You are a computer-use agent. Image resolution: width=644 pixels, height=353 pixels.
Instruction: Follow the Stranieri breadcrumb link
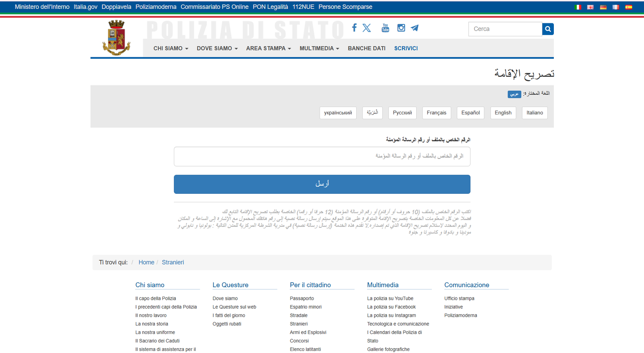point(173,262)
